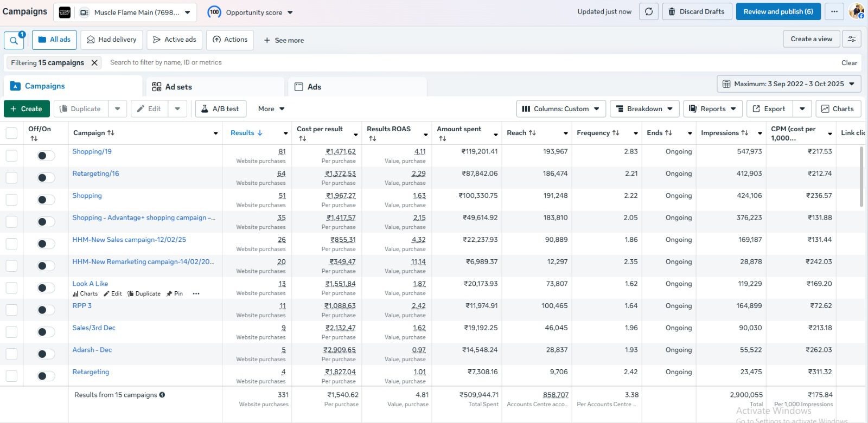Screen dimensions: 868x423
Task: Open the date range selector dropdown
Action: coord(789,84)
